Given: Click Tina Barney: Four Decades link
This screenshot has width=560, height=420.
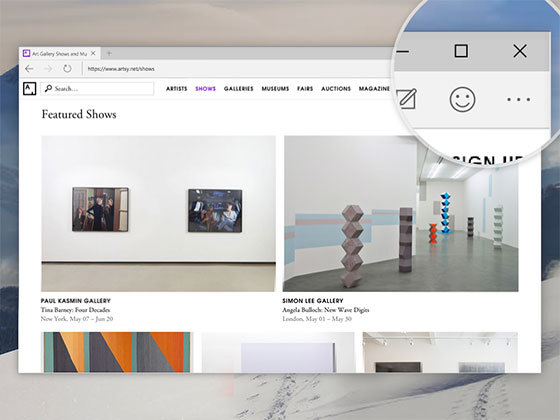Looking at the screenshot, I should coord(75,310).
